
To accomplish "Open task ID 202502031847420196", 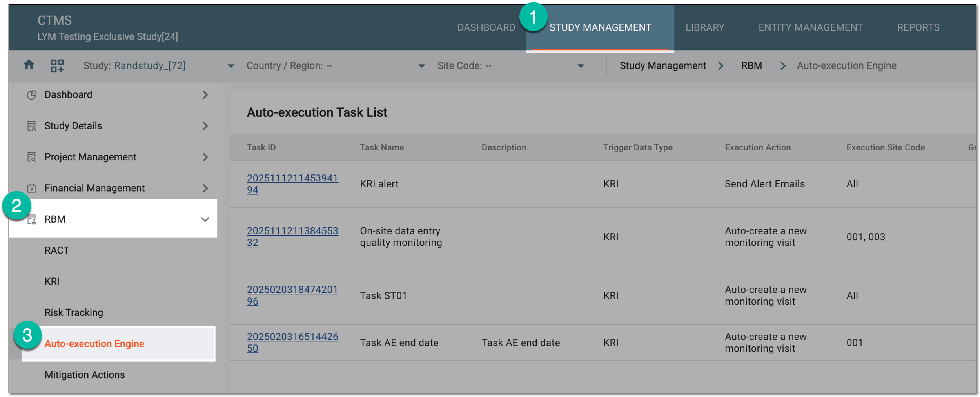I will point(292,295).
